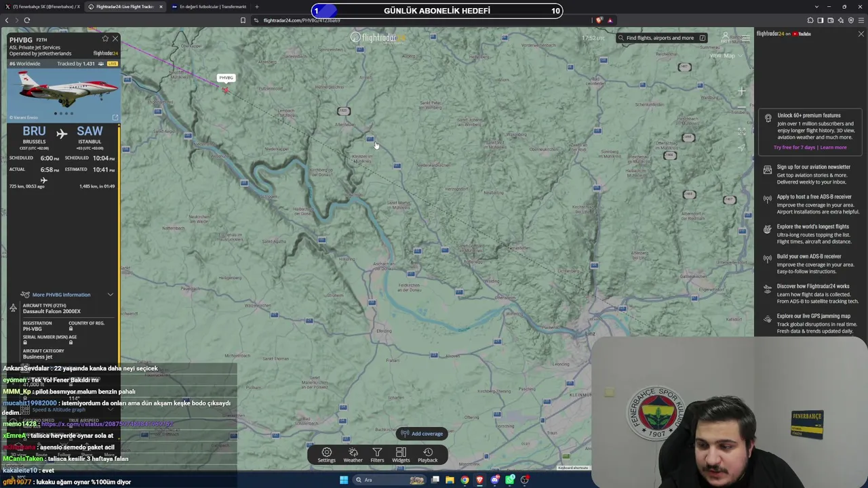Reload the current page

point(27,20)
